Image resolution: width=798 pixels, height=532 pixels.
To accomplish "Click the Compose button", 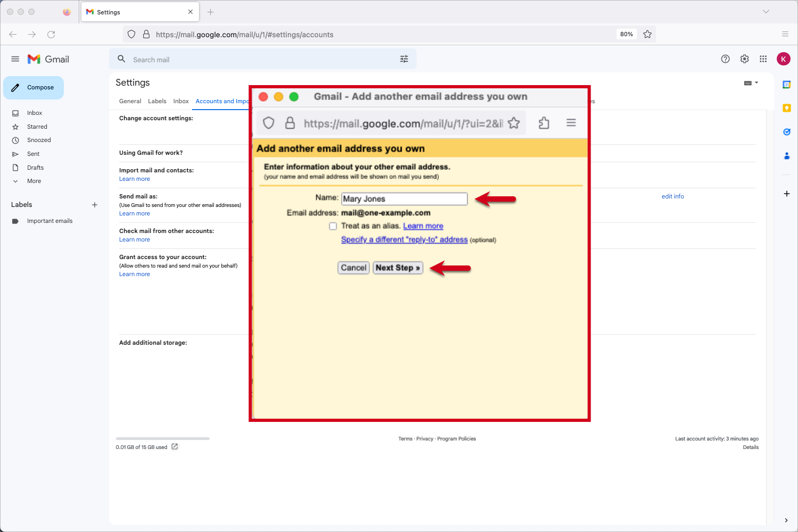I will click(x=34, y=88).
